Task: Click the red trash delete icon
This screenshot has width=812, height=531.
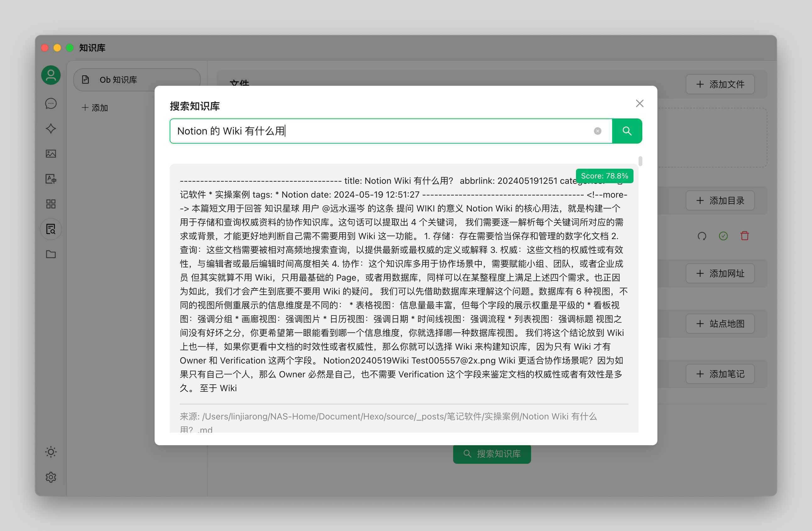Action: [745, 236]
